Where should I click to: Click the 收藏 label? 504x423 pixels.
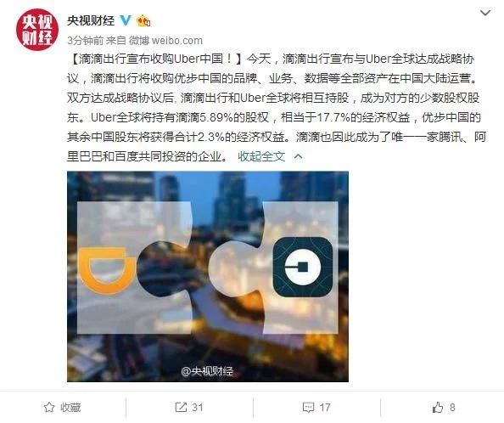[x=70, y=408]
